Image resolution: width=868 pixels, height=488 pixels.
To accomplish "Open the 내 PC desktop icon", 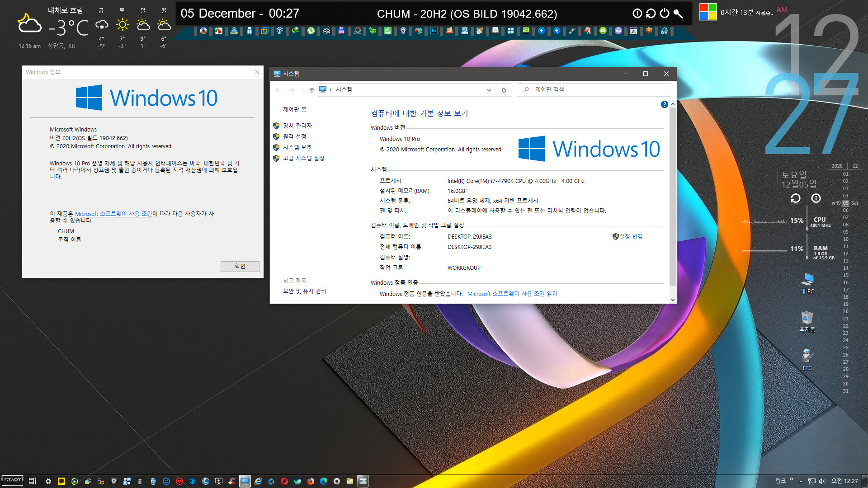I will pyautogui.click(x=807, y=283).
